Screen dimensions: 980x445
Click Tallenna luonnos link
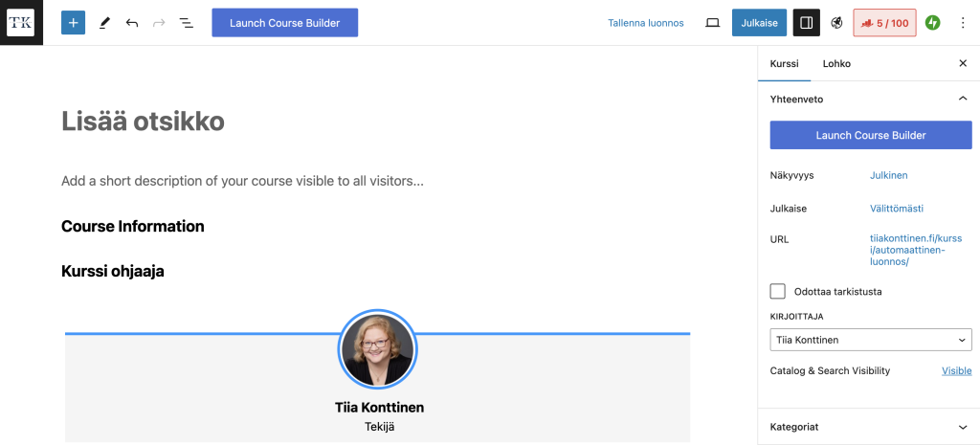[x=646, y=22]
